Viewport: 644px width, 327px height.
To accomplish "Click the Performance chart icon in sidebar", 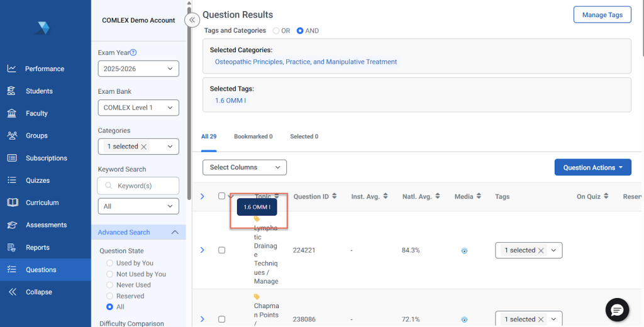I will (x=12, y=69).
